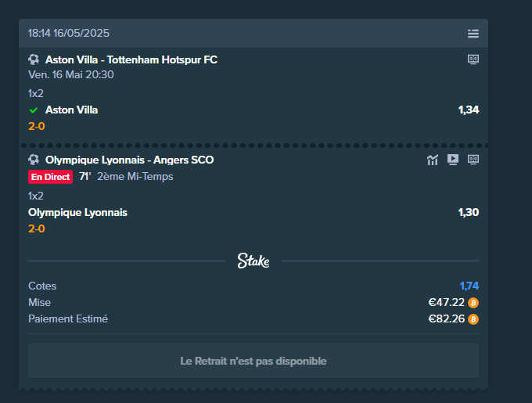This screenshot has width=532, height=403.
Task: Click the Le Retrait n'est pas disponible button
Action: 253,361
